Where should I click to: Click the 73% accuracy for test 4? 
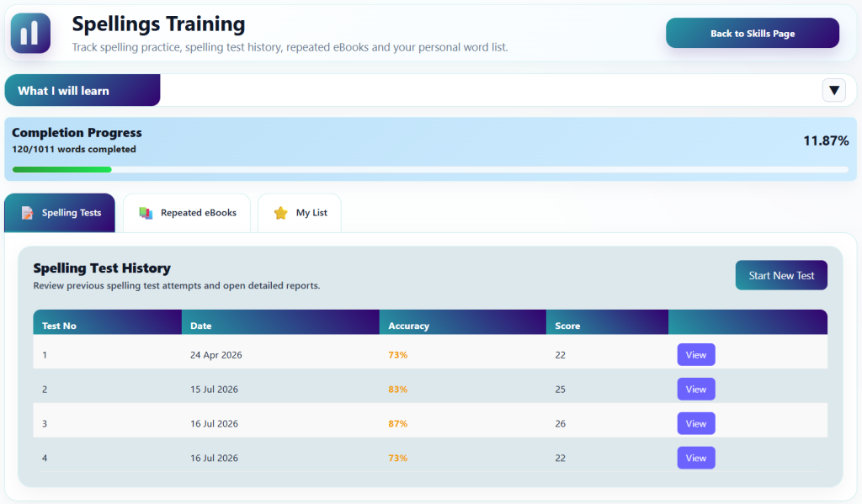click(398, 458)
